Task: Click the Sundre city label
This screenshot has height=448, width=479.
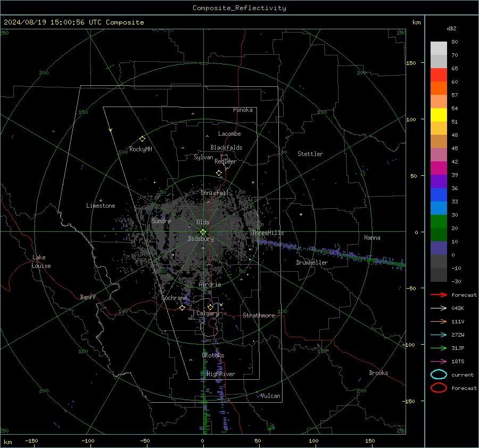Action: tap(161, 221)
